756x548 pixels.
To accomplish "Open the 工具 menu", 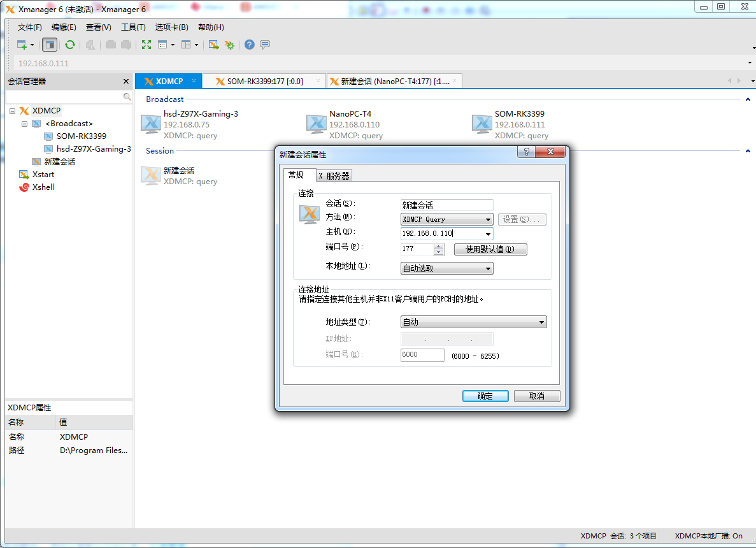I will pyautogui.click(x=132, y=27).
